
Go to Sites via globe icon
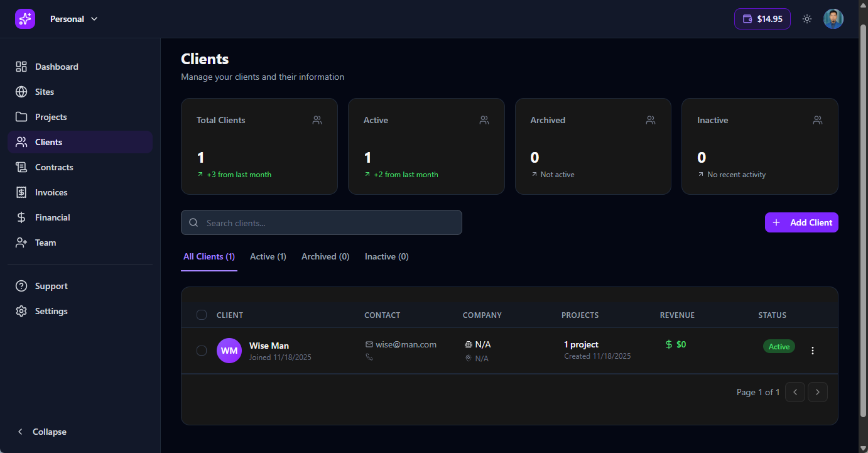[21, 92]
